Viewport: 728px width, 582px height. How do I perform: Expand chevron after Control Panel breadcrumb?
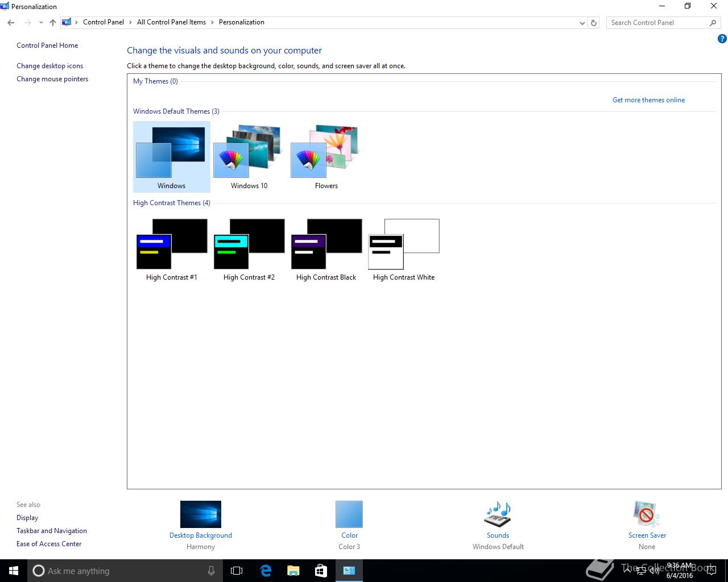[x=131, y=22]
